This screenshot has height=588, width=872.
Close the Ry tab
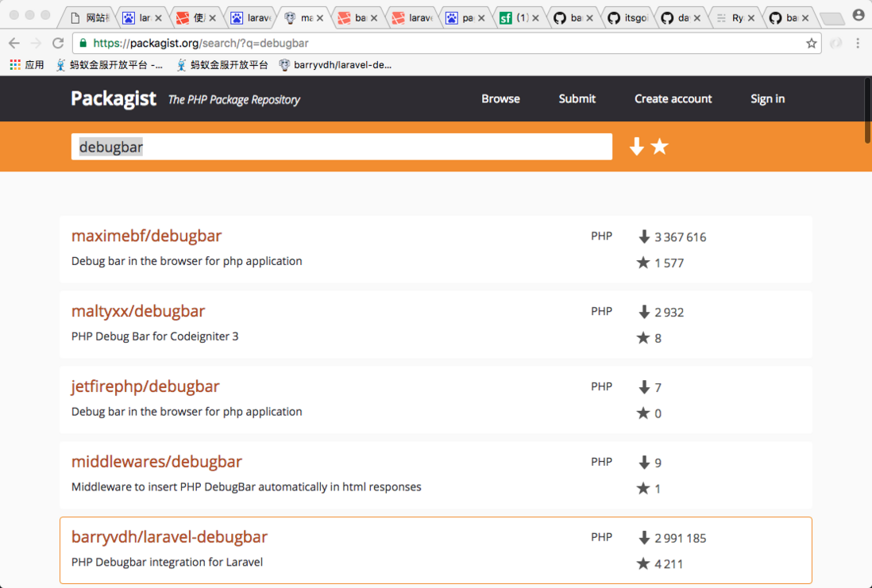pyautogui.click(x=750, y=18)
